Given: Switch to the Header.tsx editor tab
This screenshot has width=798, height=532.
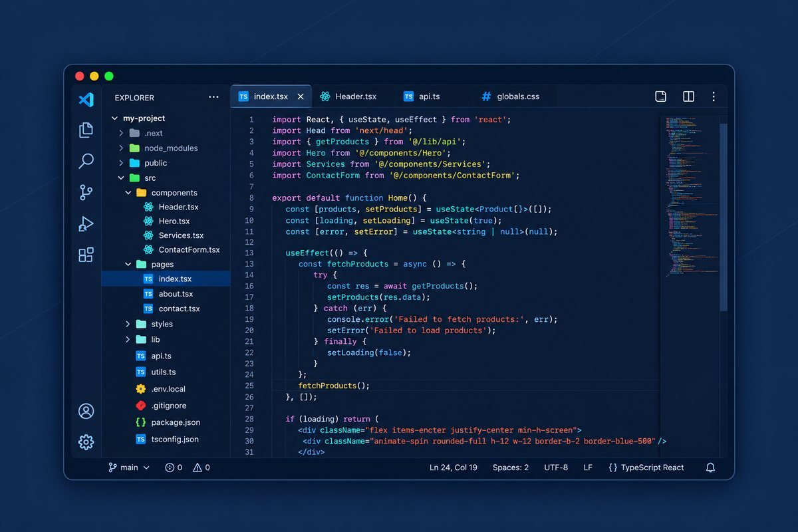Looking at the screenshot, I should coord(348,96).
